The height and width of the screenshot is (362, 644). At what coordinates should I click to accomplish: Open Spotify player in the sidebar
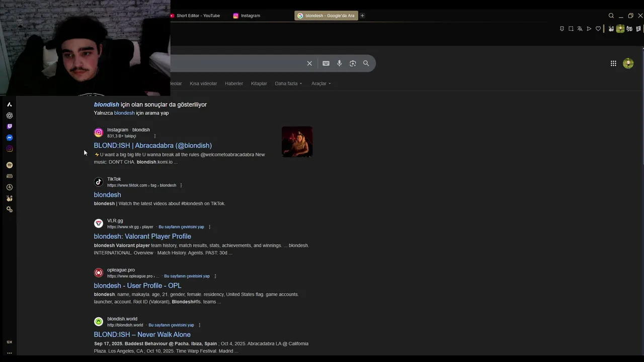pyautogui.click(x=9, y=165)
